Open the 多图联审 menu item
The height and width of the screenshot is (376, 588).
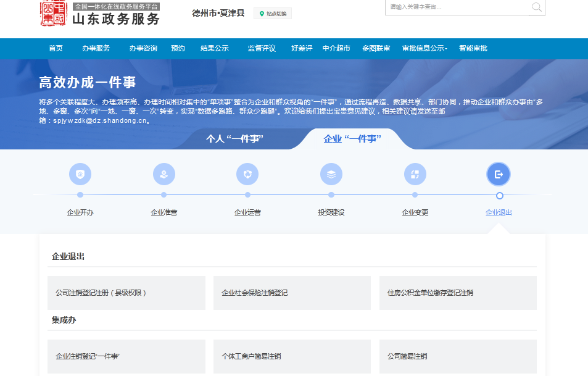pos(376,48)
